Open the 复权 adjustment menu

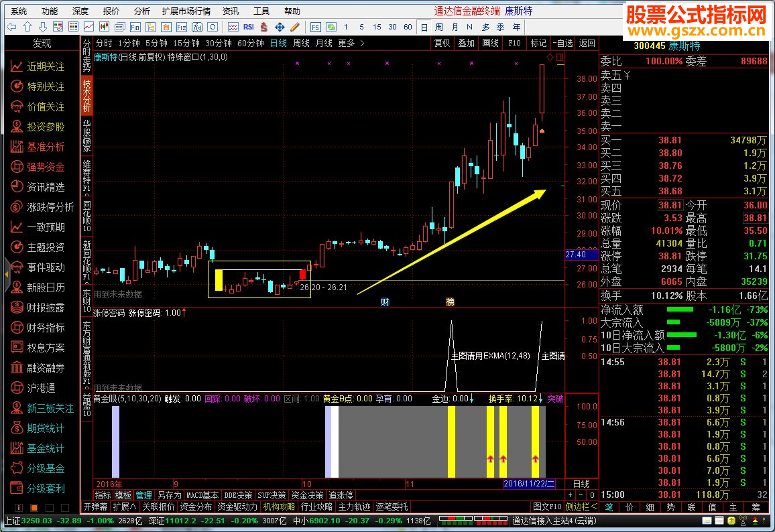click(x=442, y=43)
